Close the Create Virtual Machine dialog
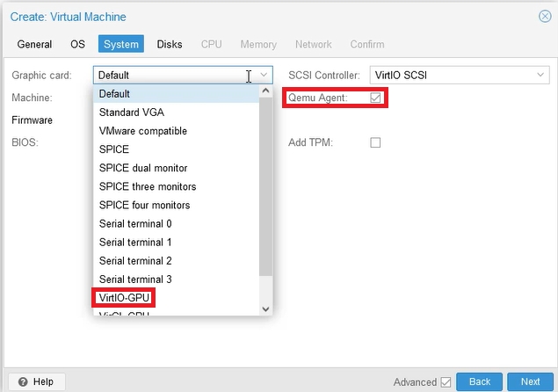Screen dimensions: 558x392 (x=545, y=17)
